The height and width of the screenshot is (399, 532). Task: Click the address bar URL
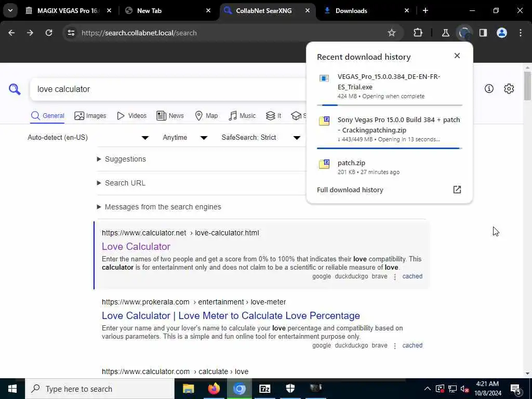tap(139, 33)
